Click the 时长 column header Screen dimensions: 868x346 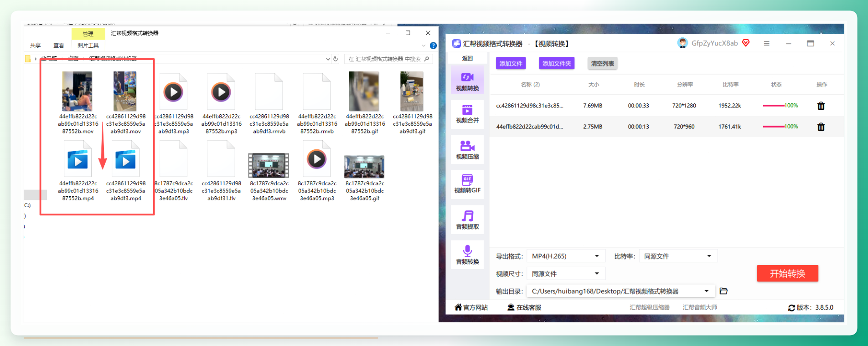pyautogui.click(x=639, y=85)
